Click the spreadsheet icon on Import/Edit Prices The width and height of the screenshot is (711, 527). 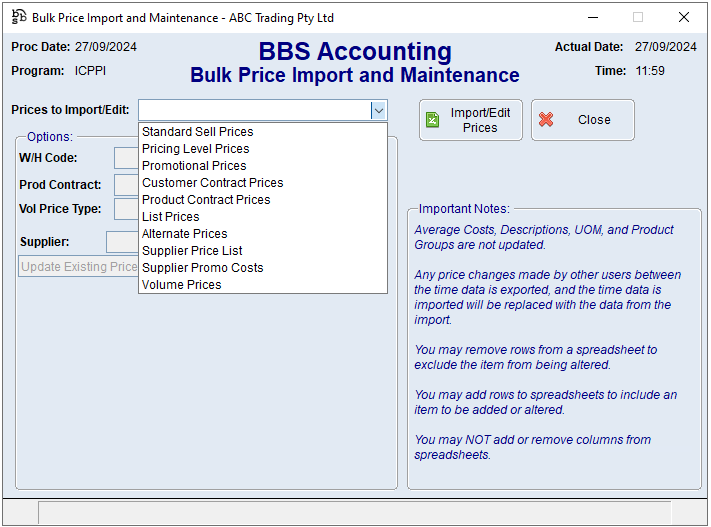tap(433, 120)
